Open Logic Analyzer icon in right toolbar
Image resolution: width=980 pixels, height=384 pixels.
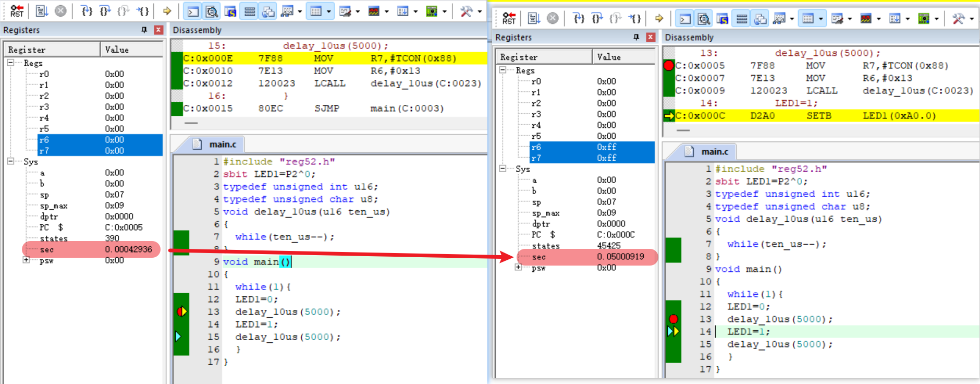pyautogui.click(x=866, y=19)
